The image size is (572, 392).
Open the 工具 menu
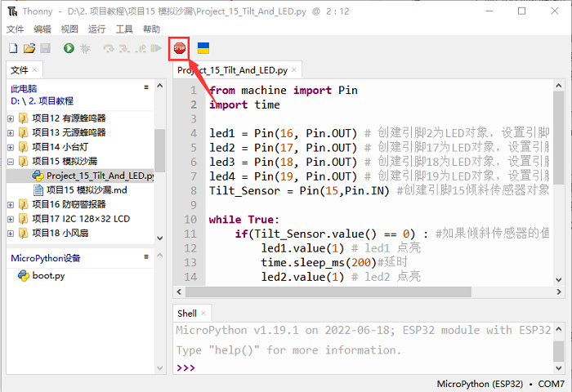tap(124, 29)
